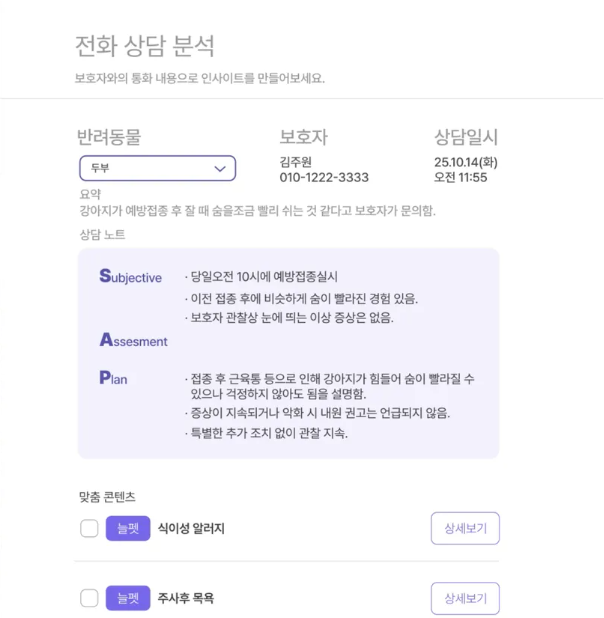Click the 늘펫 badge beside 식이성 알러지
604x618 pixels.
[x=127, y=528]
